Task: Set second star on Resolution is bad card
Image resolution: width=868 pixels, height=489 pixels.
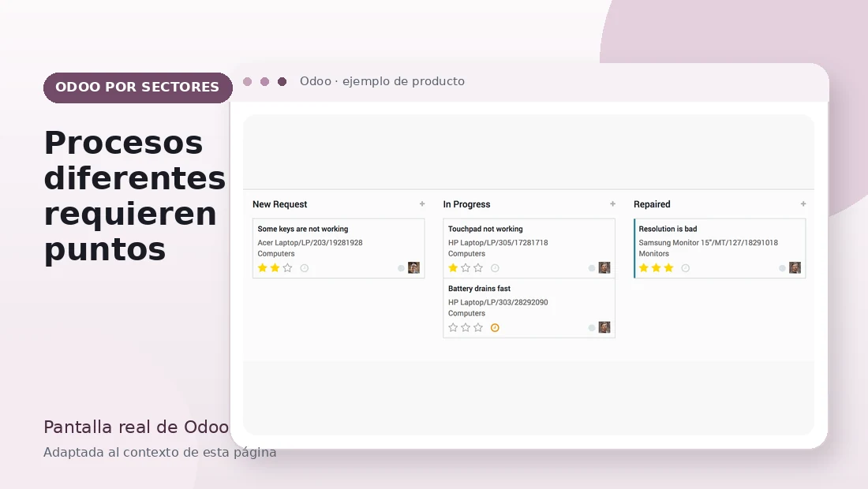Action: tap(656, 267)
